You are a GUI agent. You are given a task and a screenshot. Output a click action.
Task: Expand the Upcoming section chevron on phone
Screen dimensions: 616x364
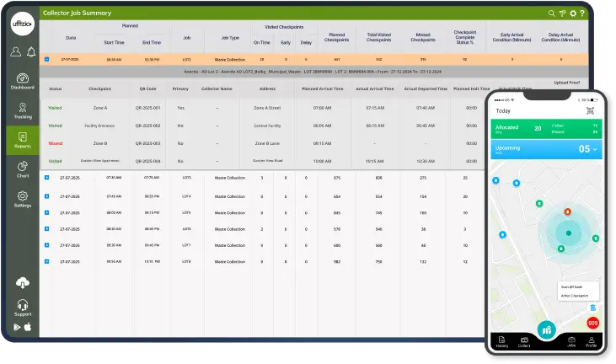click(x=596, y=149)
